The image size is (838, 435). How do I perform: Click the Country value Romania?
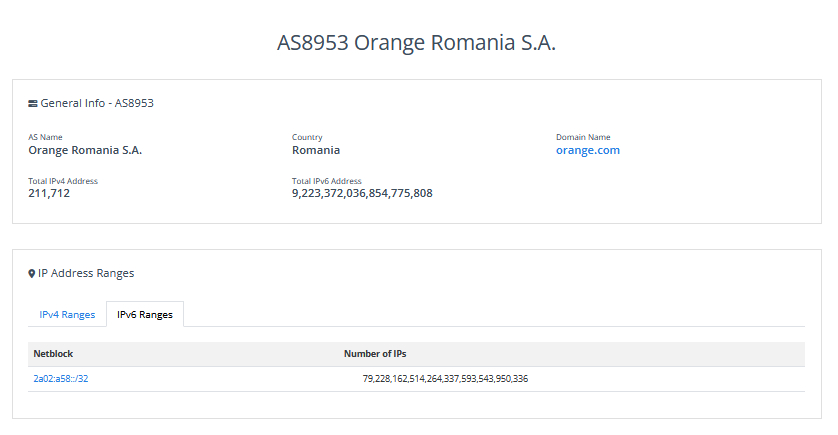316,150
